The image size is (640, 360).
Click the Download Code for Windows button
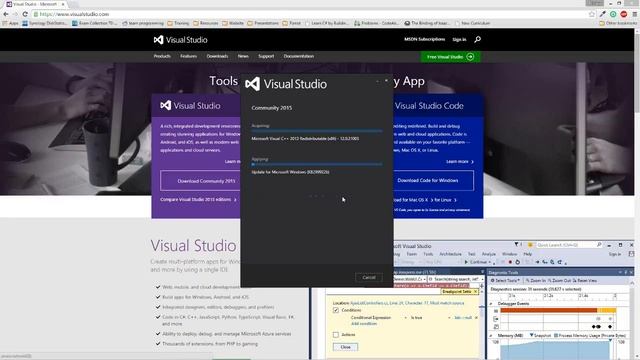(433, 180)
